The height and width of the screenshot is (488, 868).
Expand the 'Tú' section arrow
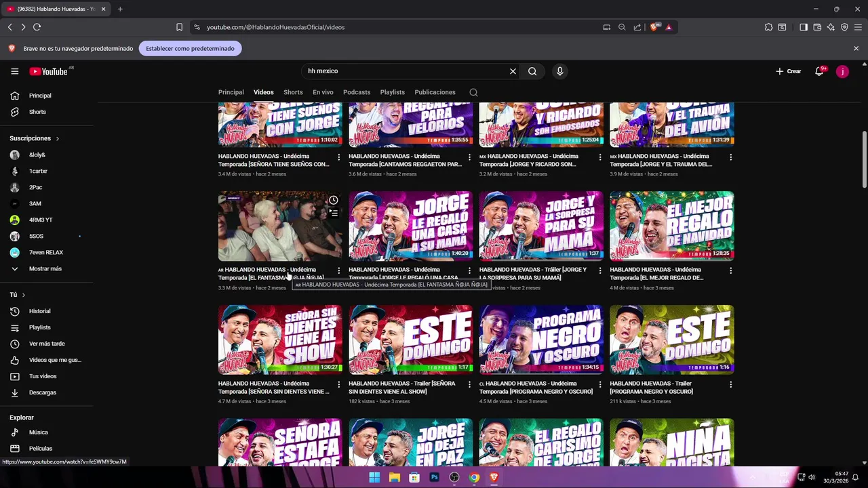[23, 295]
